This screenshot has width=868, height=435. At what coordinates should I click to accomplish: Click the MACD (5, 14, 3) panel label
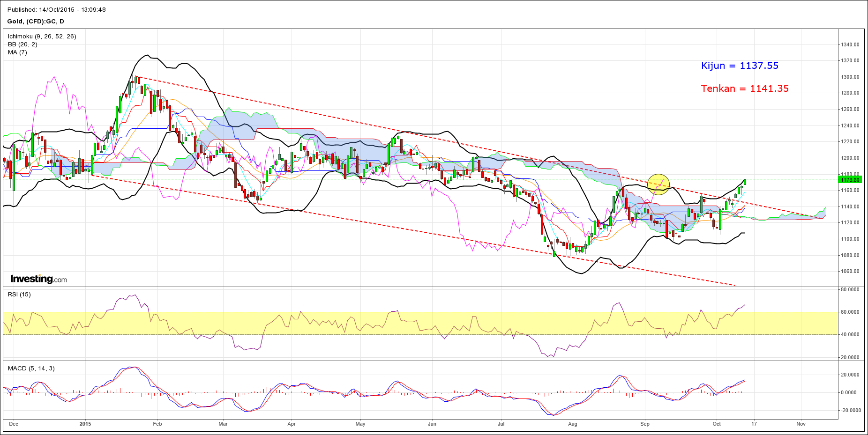pyautogui.click(x=31, y=369)
